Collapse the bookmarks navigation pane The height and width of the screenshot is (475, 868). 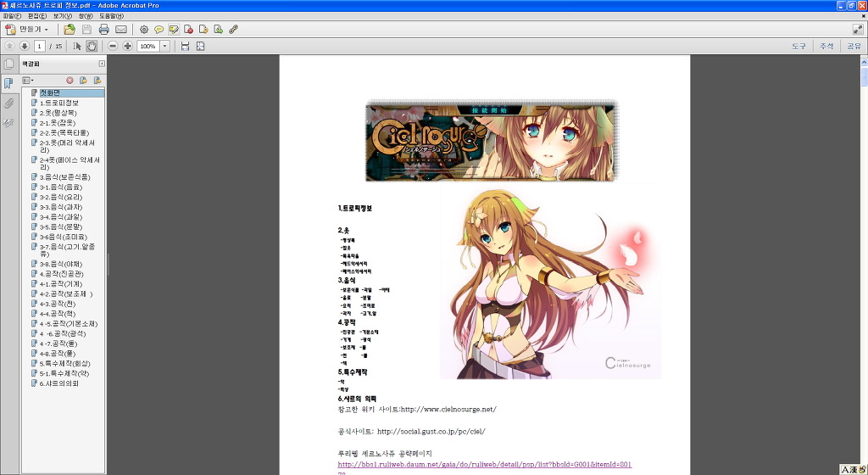click(102, 64)
